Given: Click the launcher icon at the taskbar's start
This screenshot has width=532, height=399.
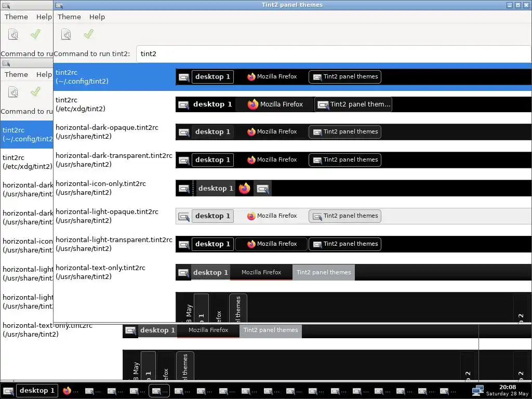Looking at the screenshot, I should click(8, 391).
